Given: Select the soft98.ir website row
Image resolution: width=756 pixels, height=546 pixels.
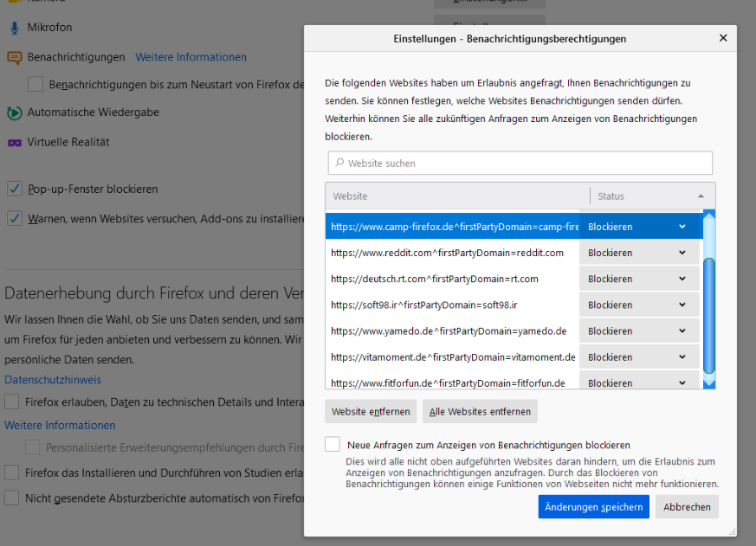Looking at the screenshot, I should tap(450, 305).
